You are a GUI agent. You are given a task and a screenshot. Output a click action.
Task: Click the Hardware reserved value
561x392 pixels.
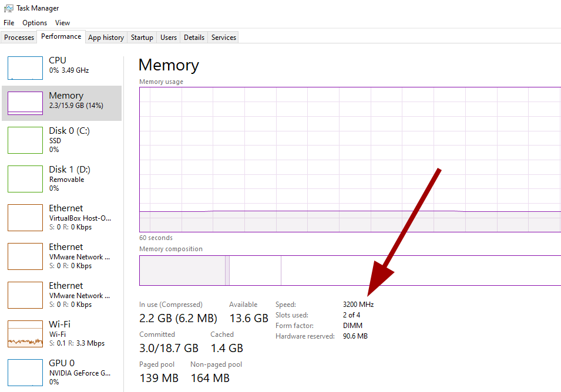tap(355, 336)
